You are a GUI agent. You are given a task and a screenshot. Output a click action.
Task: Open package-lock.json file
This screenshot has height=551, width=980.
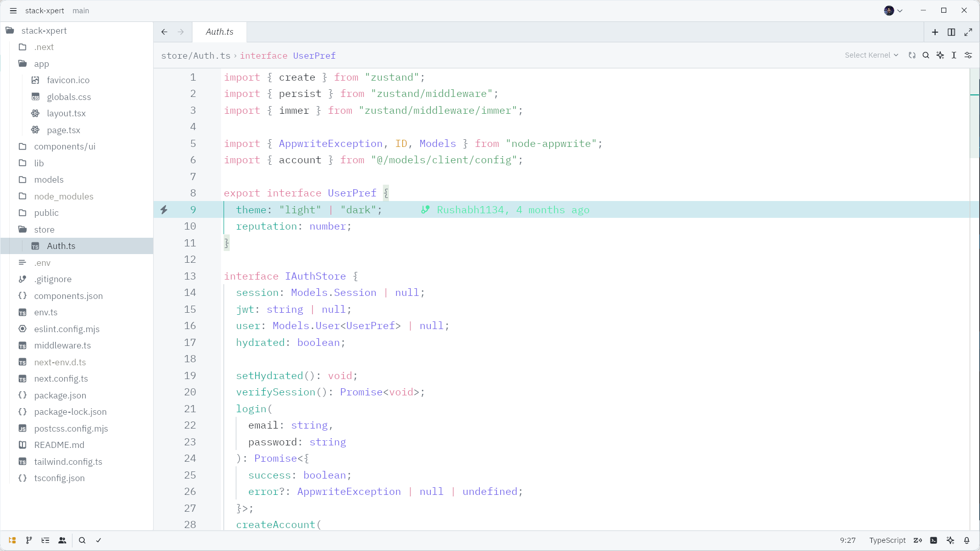coord(77,412)
